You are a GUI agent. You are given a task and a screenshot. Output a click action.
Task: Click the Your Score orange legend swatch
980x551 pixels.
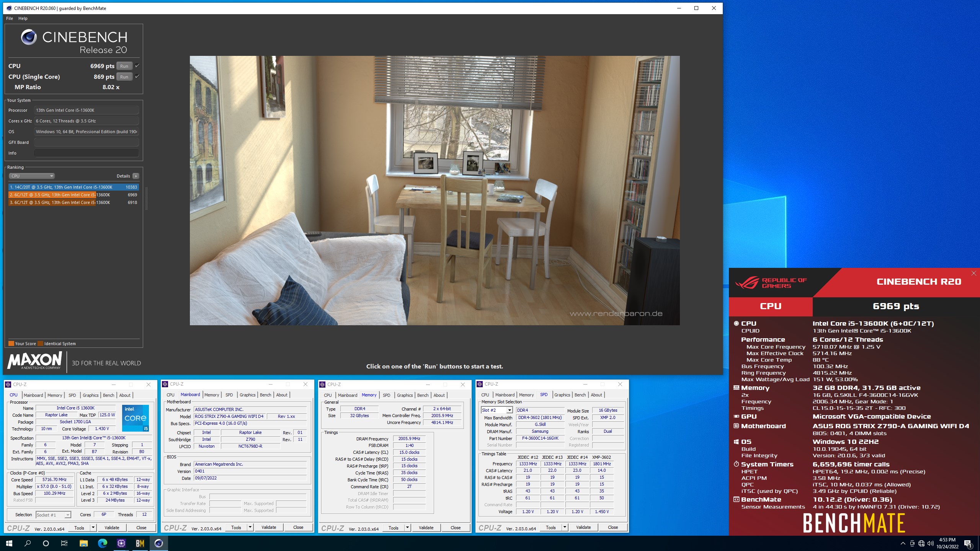[x=11, y=344]
